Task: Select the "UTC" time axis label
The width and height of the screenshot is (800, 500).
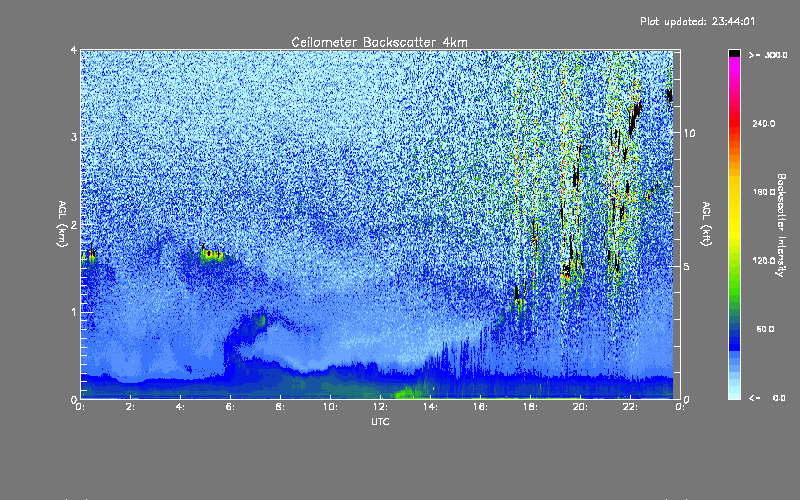Action: click(x=380, y=421)
